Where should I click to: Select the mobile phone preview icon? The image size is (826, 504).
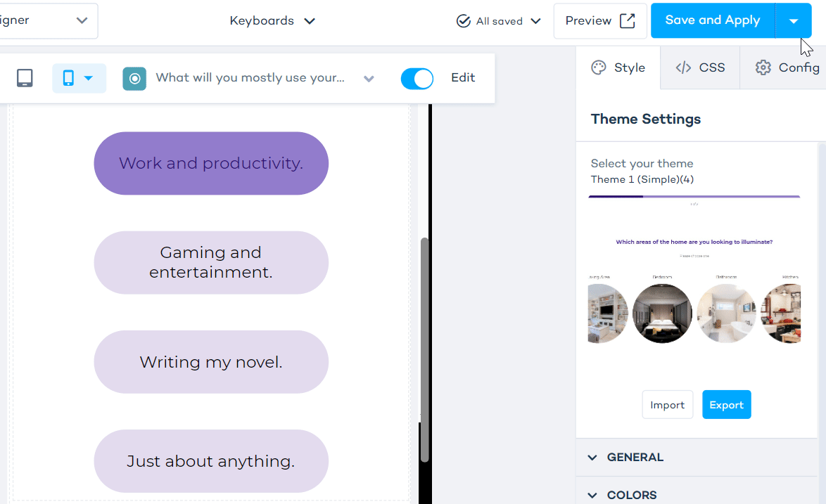[68, 78]
